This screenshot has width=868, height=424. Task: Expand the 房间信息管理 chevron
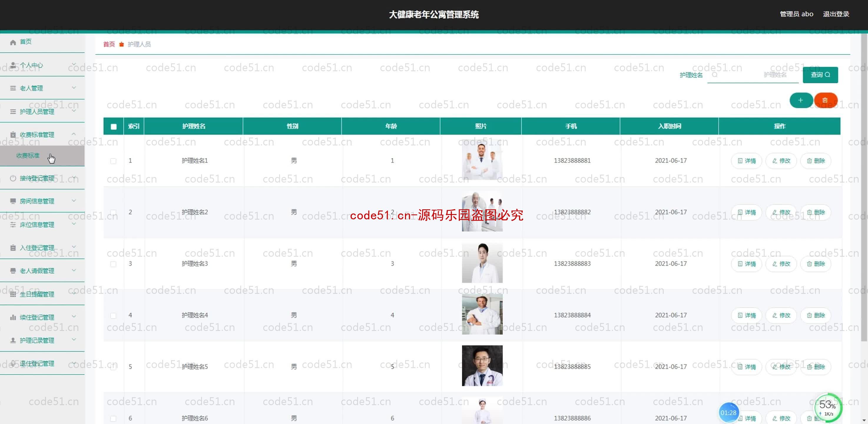pos(74,201)
